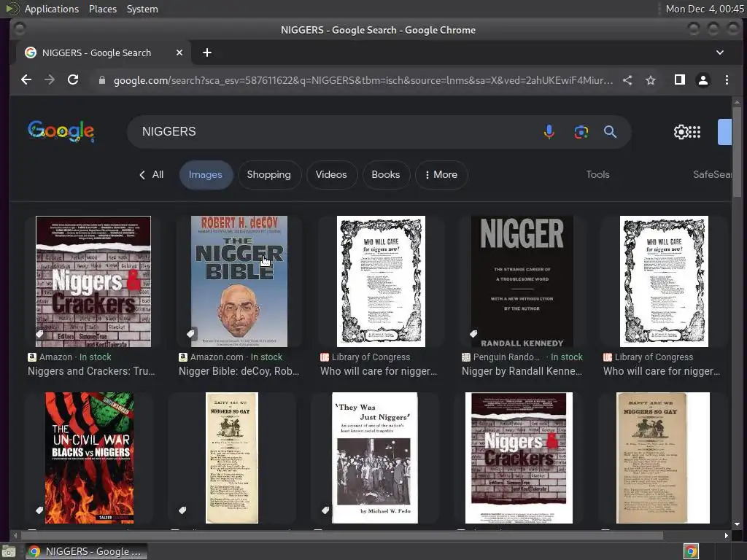Go back to All results
This screenshot has height=560, width=747.
pyautogui.click(x=152, y=175)
